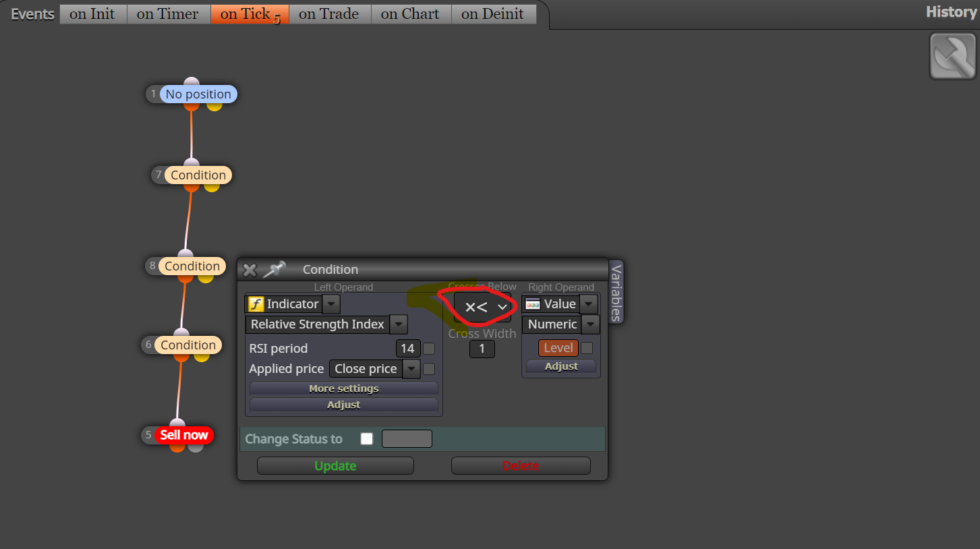This screenshot has width=980, height=549.
Task: Select the Sell now block
Action: pyautogui.click(x=184, y=435)
